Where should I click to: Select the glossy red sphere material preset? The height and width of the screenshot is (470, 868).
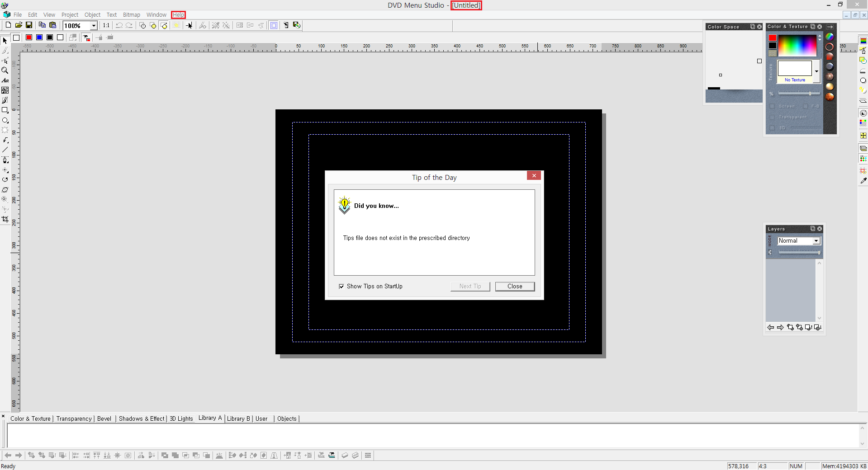point(830,56)
